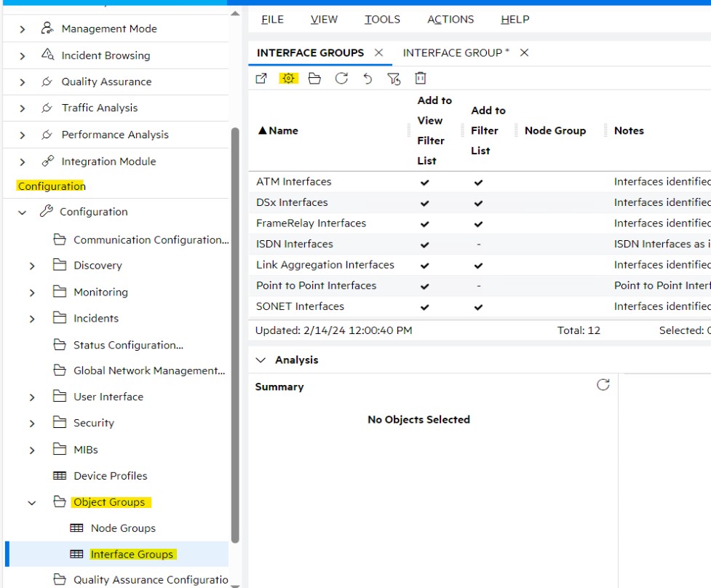The image size is (711, 588).
Task: Toggle Add to Filter List for SONET Interfaces
Action: pyautogui.click(x=477, y=306)
